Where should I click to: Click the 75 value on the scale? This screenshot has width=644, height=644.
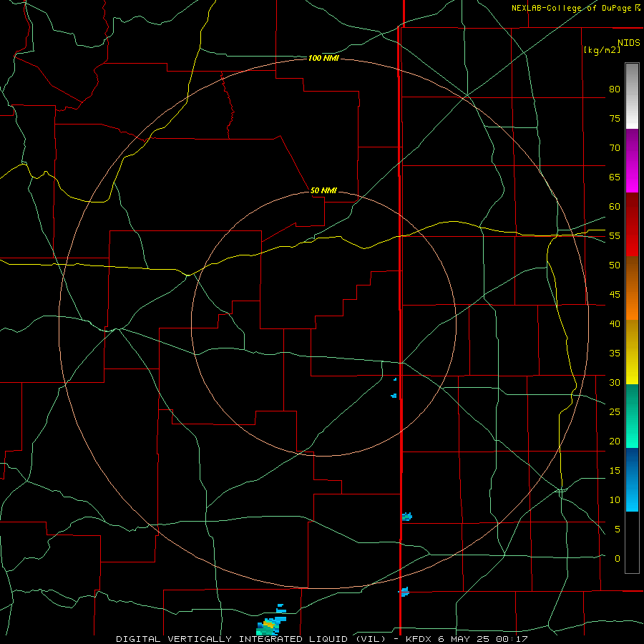(x=615, y=118)
